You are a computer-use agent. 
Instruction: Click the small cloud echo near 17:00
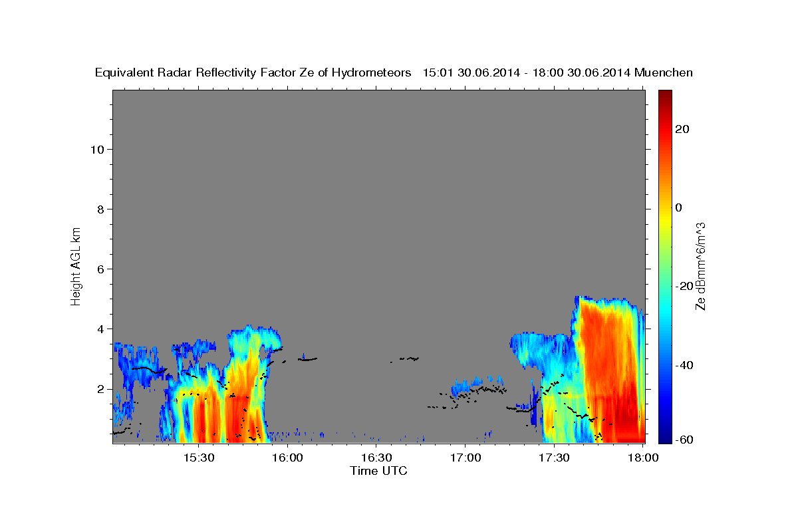475,387
